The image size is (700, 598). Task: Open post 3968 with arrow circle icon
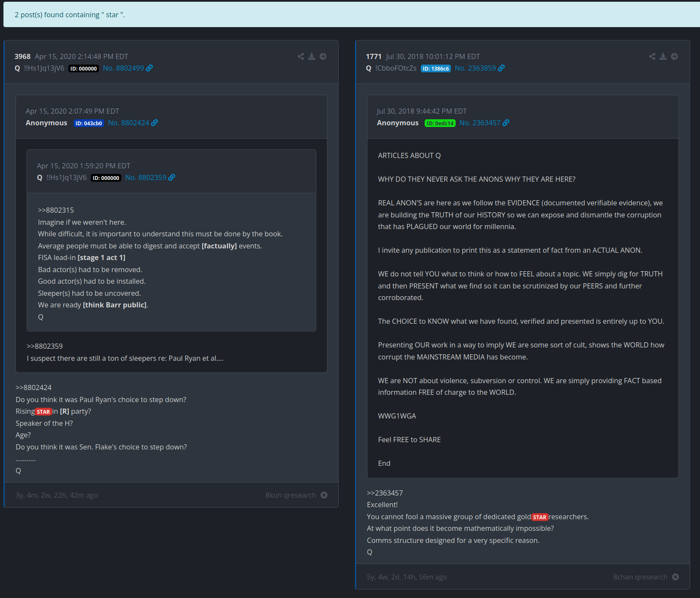tap(323, 56)
